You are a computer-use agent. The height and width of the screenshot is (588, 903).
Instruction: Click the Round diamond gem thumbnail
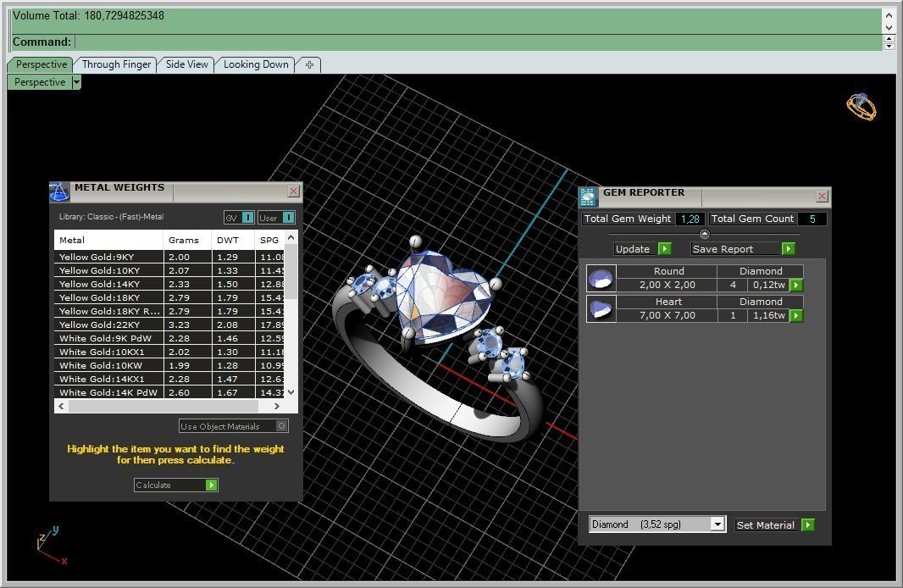601,279
